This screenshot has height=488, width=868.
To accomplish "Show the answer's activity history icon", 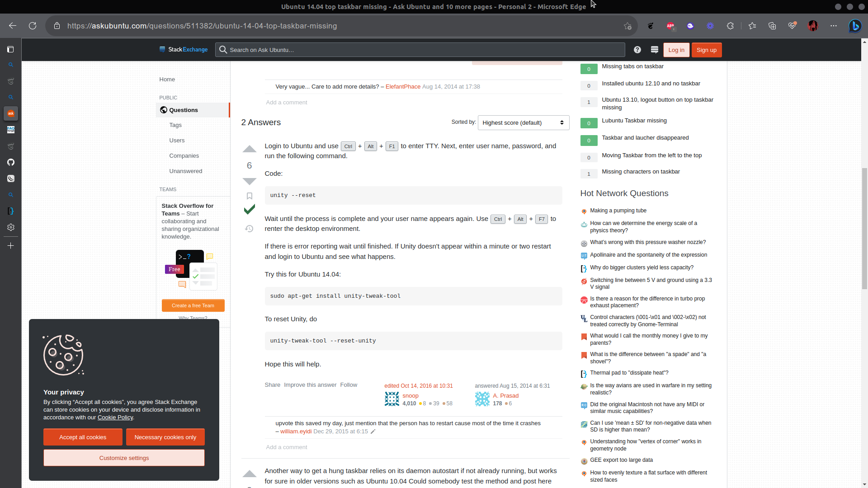I will point(249,229).
